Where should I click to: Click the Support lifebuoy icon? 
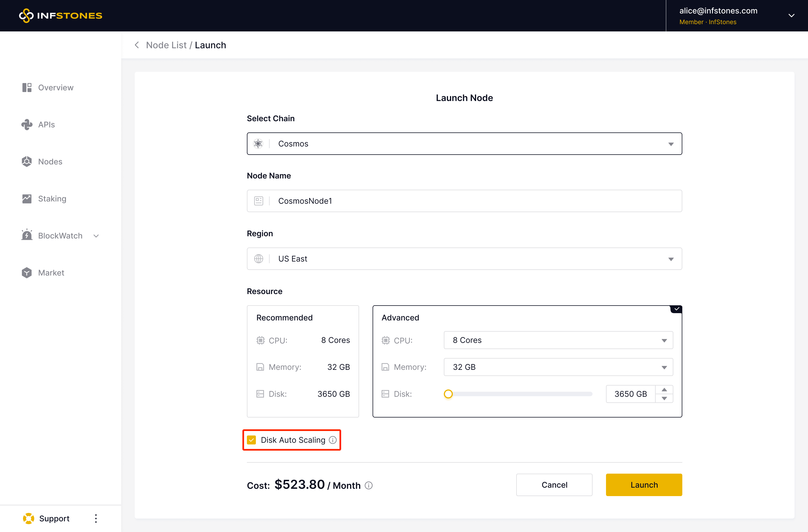pos(29,519)
